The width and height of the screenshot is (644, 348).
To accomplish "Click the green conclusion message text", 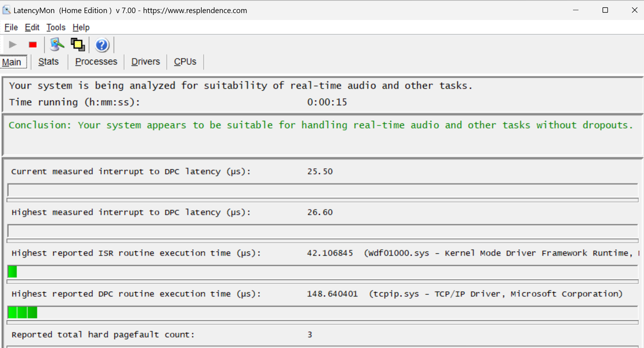I will [x=320, y=125].
